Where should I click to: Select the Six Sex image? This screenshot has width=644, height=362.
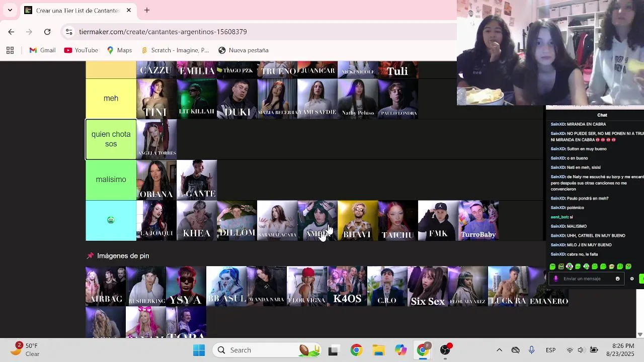coord(428,286)
